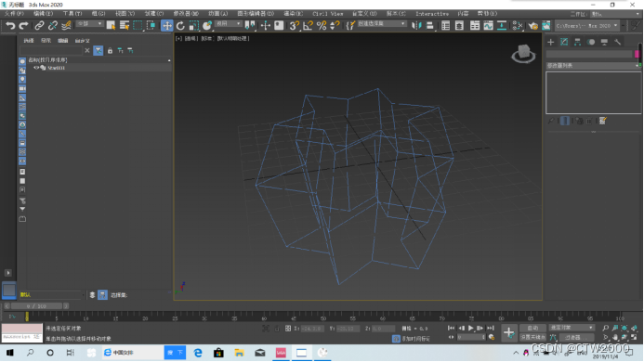The height and width of the screenshot is (362, 644).
Task: Toggle Window/Crossing selection mode
Action: tap(151, 26)
